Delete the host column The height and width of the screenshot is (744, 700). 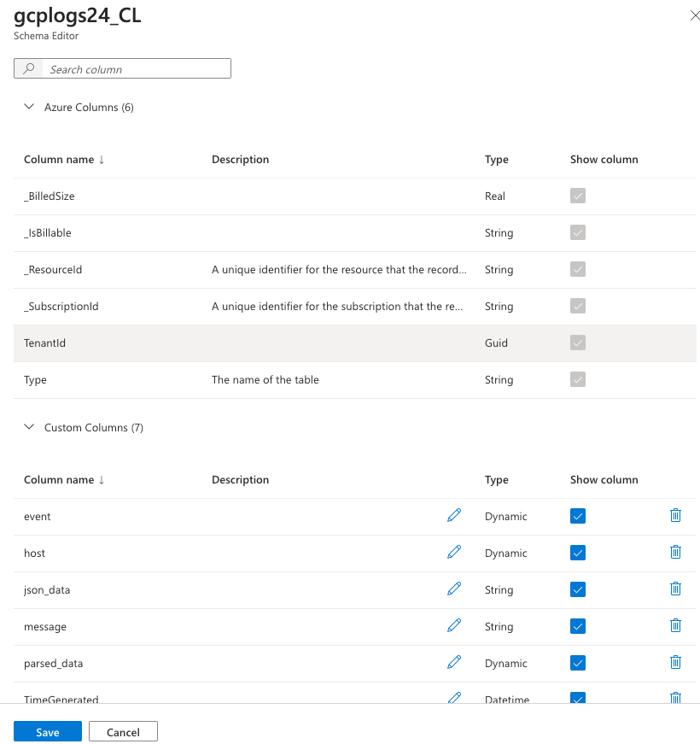click(x=675, y=552)
